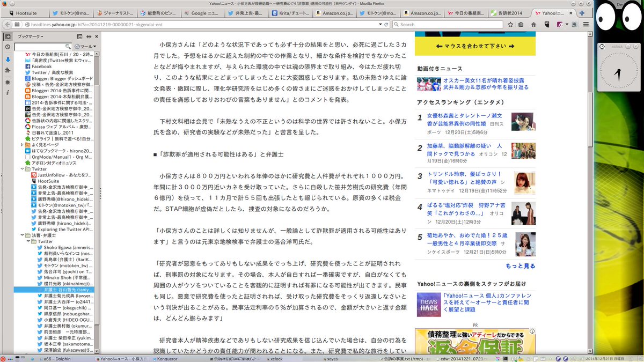This screenshot has height=362, width=644.
Task: Click the bookmark star icon
Action: tap(510, 24)
